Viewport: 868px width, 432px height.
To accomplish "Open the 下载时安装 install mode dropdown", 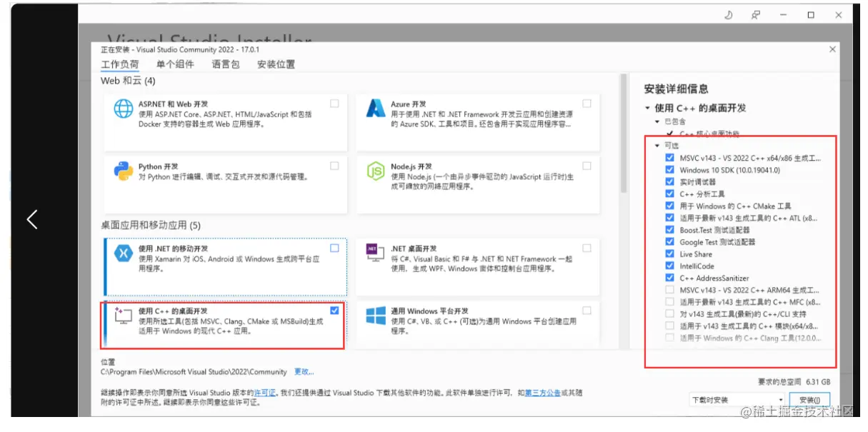I will (737, 400).
